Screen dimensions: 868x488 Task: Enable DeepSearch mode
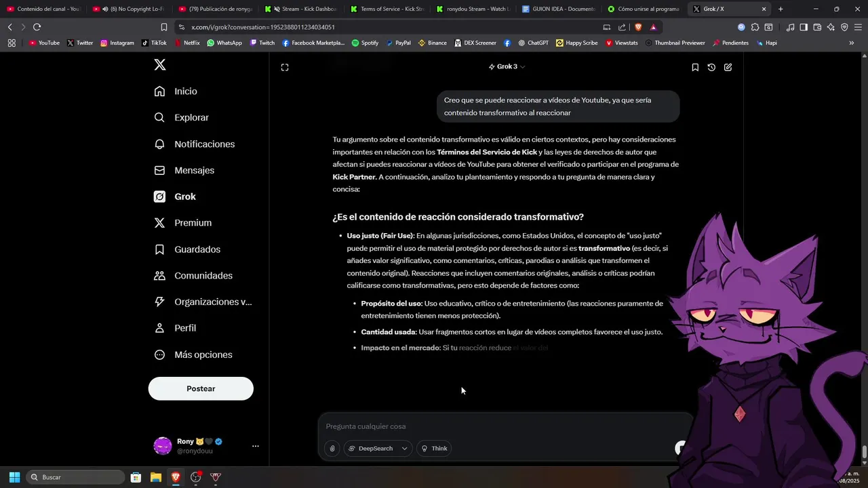tap(371, 448)
